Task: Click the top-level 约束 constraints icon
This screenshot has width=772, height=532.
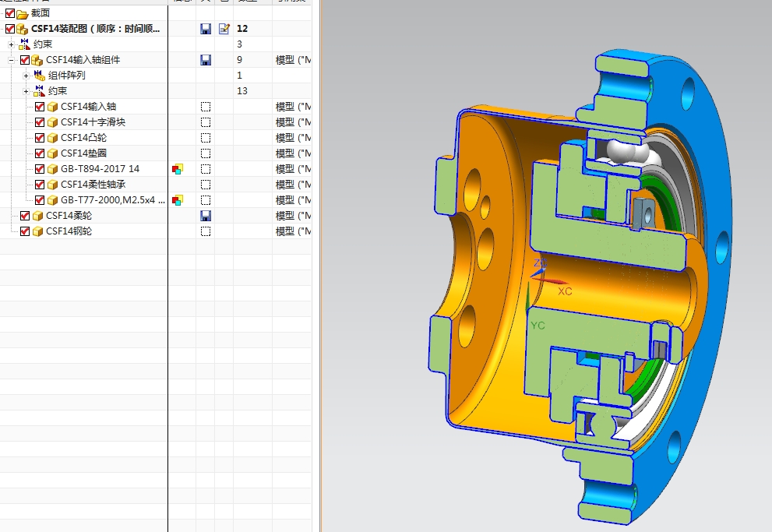Action: (25, 44)
